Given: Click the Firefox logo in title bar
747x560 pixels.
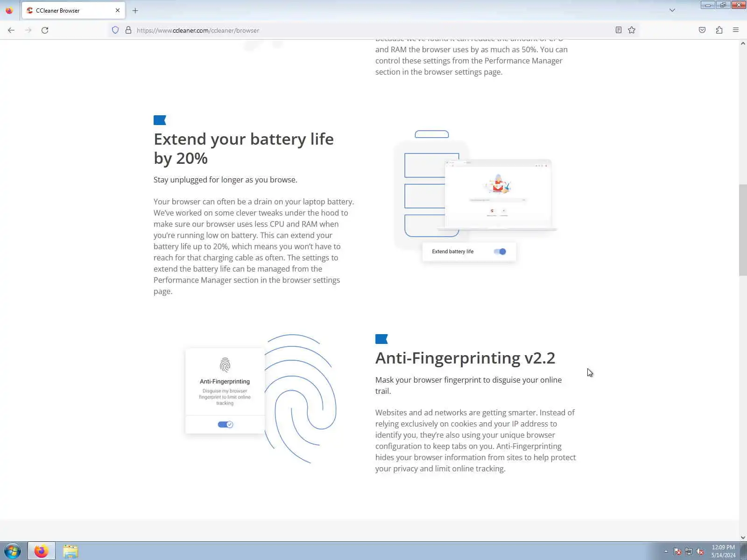Looking at the screenshot, I should click(9, 10).
